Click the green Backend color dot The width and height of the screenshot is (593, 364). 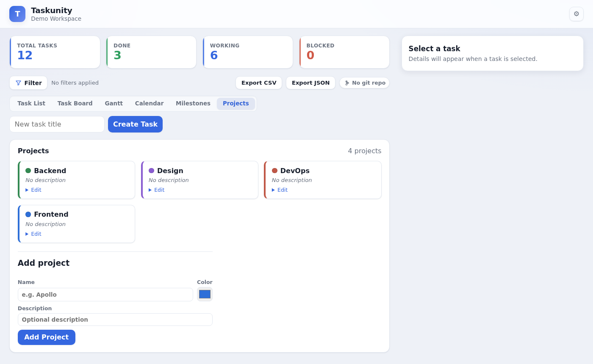[28, 171]
